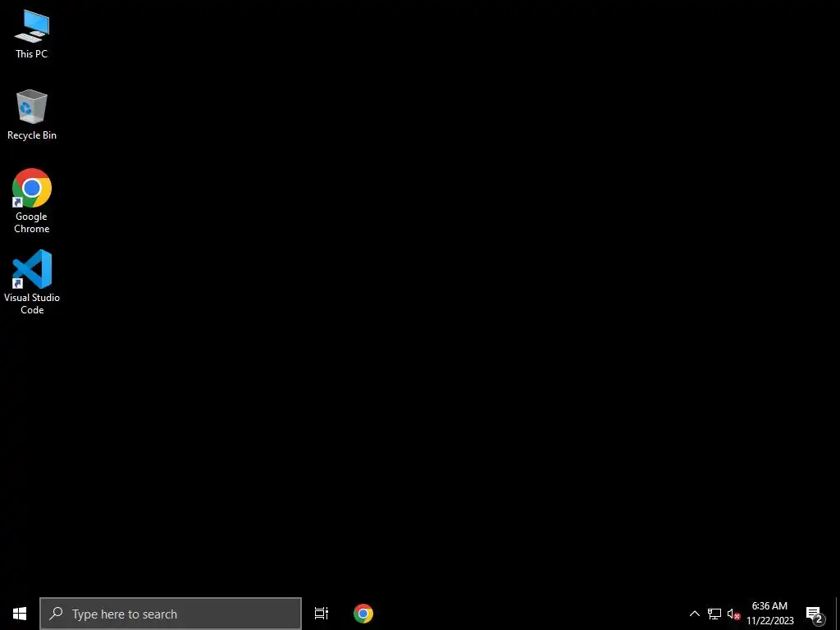The height and width of the screenshot is (630, 840).
Task: Show hidden system tray icons
Action: 694,614
